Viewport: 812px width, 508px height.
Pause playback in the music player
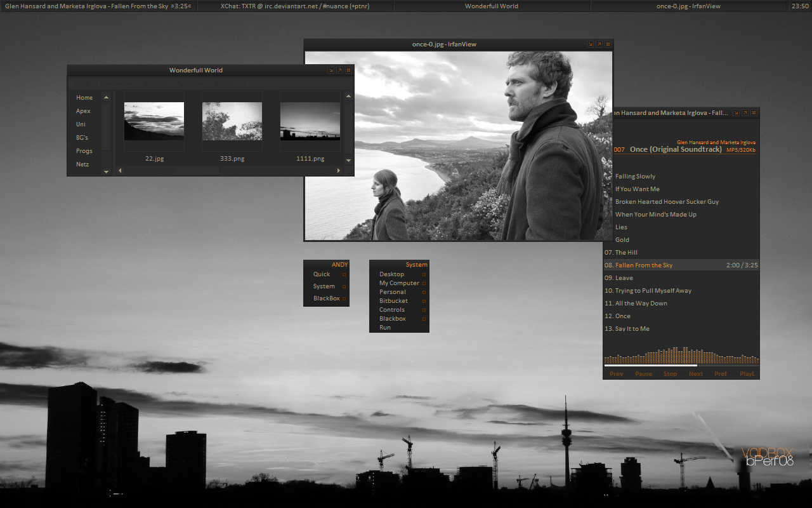tap(643, 374)
